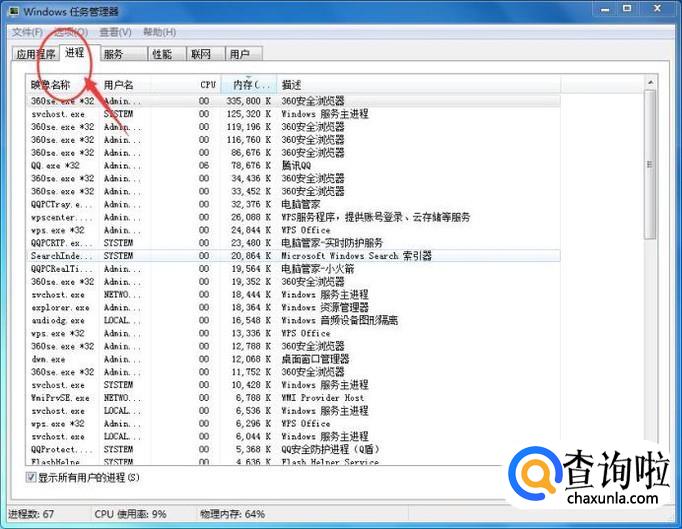Select the 360se.exe row using 335,800 K
682x529 pixels.
point(293,101)
